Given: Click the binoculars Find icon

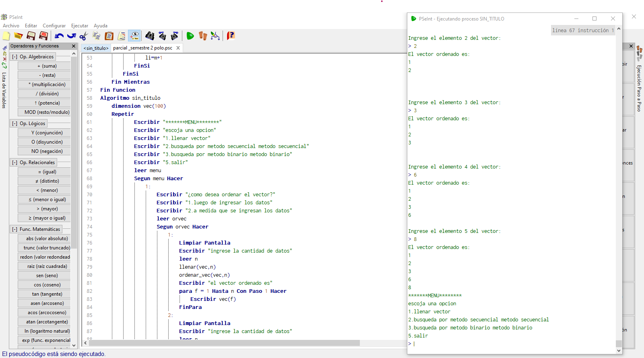Looking at the screenshot, I should pos(150,36).
